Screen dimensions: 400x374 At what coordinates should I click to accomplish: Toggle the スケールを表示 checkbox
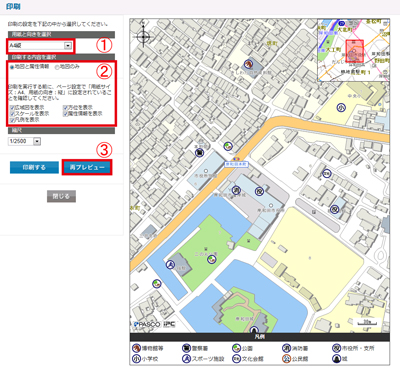[x=12, y=114]
